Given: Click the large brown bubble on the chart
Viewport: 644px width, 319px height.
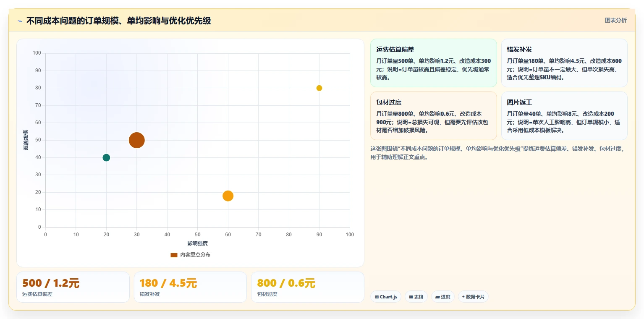Looking at the screenshot, I should (x=136, y=140).
